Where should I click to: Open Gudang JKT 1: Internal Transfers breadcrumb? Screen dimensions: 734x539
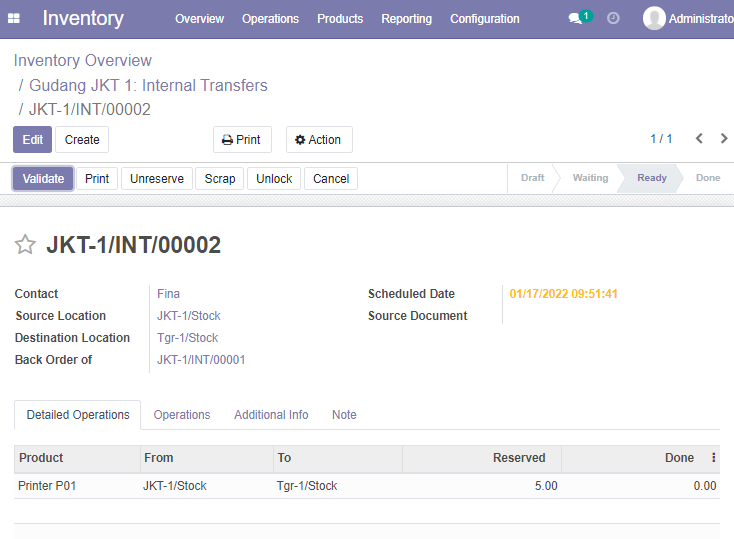pos(148,85)
